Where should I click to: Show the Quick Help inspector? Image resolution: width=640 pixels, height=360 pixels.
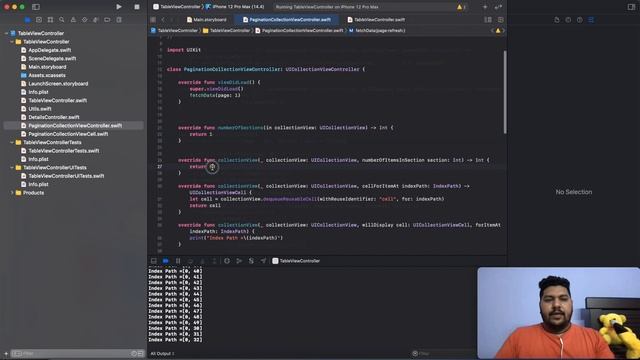click(580, 20)
